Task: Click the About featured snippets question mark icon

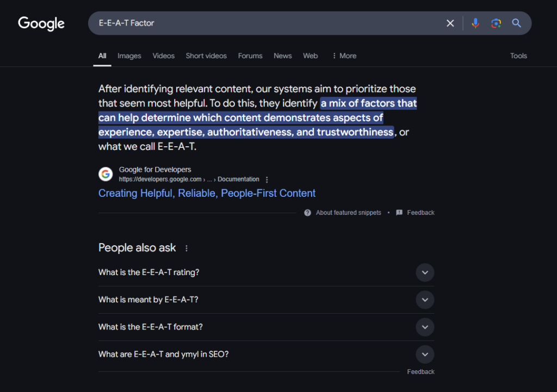Action: point(308,213)
